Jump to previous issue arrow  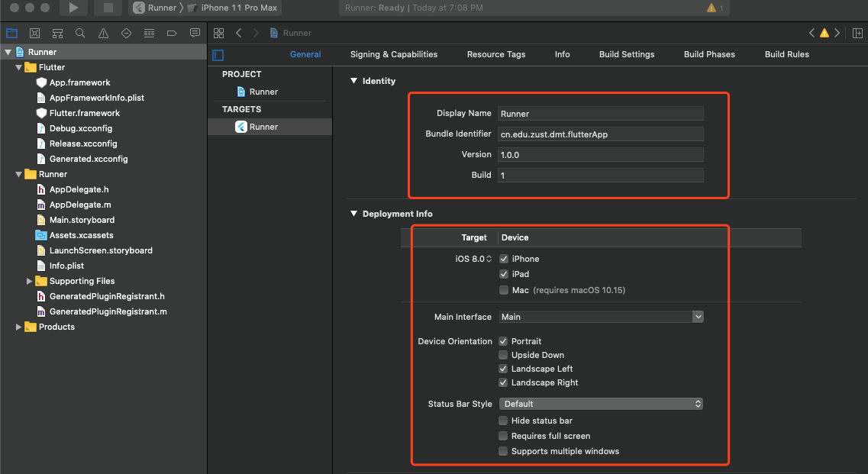click(x=812, y=34)
